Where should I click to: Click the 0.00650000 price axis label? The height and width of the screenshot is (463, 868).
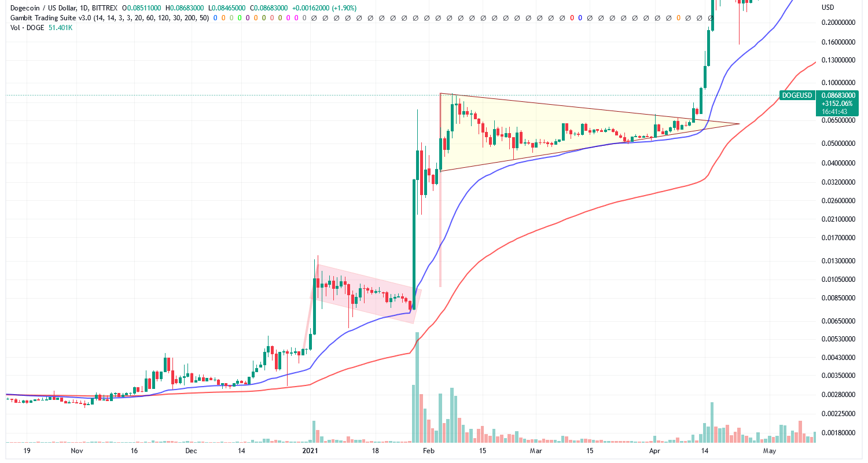coord(839,321)
